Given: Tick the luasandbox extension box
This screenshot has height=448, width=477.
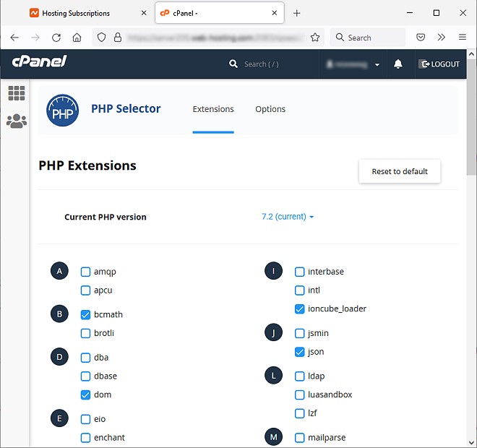Looking at the screenshot, I should click(300, 395).
